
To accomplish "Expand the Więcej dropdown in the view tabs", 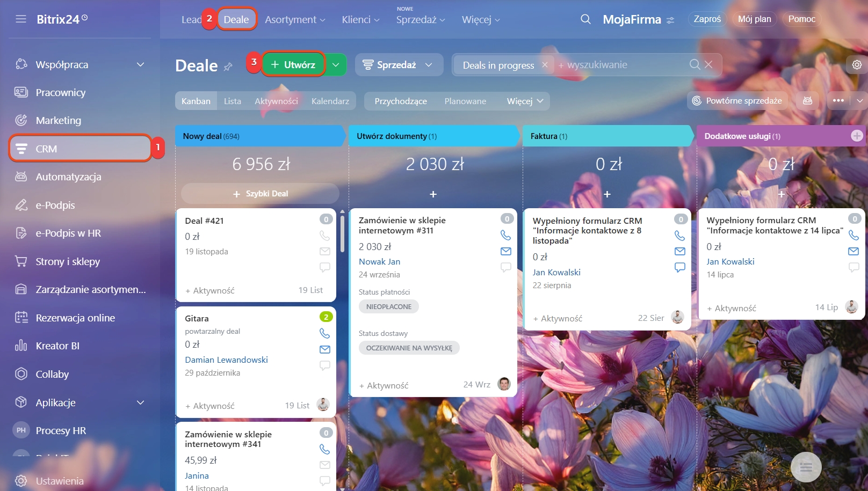I will tap(525, 101).
